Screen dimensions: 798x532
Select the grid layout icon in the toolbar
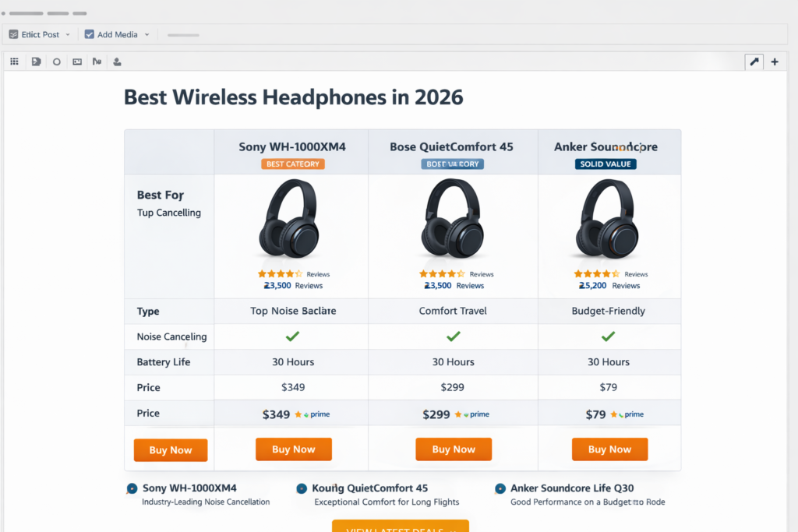tap(14, 61)
